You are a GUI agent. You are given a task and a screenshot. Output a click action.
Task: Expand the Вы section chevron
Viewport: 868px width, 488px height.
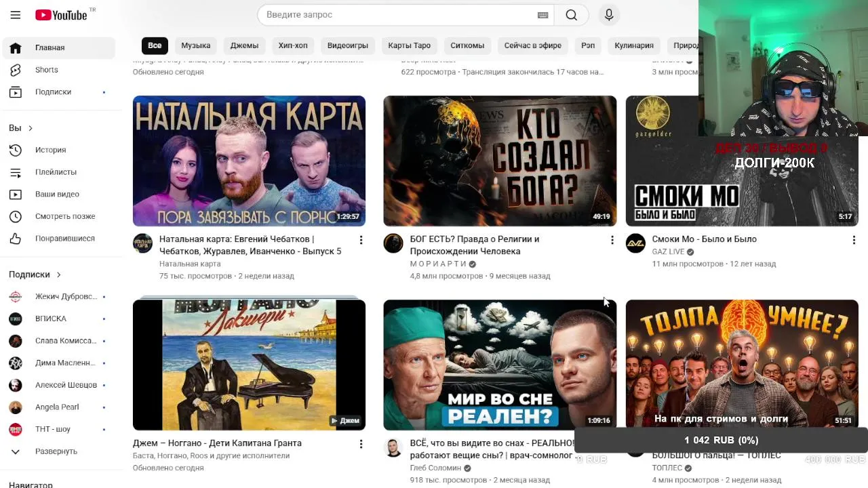click(x=30, y=128)
